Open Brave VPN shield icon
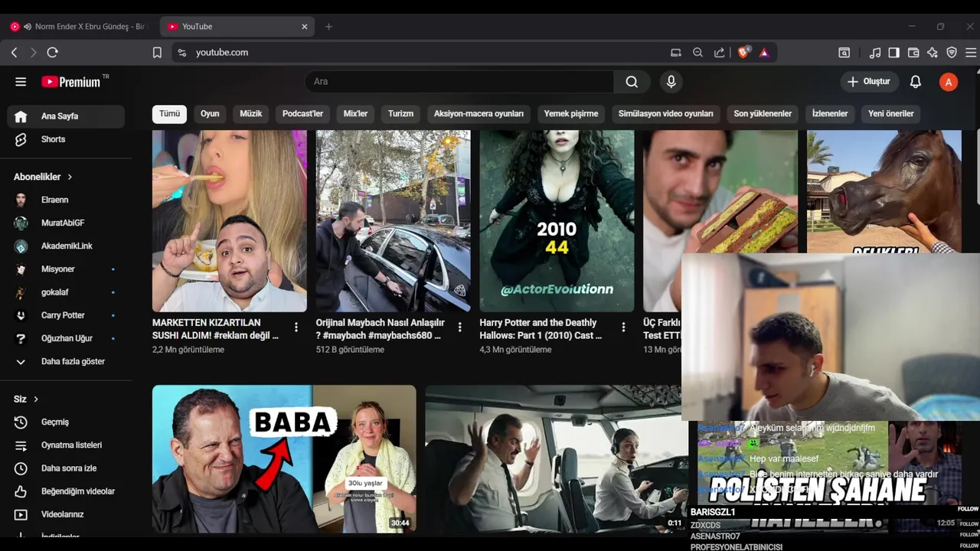The image size is (980, 551). tap(952, 53)
